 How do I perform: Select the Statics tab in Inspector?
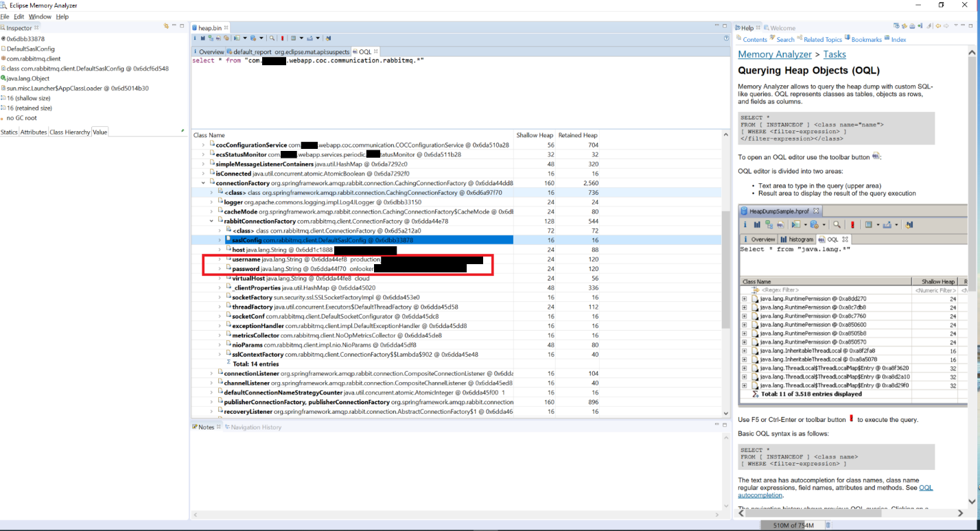pyautogui.click(x=10, y=132)
